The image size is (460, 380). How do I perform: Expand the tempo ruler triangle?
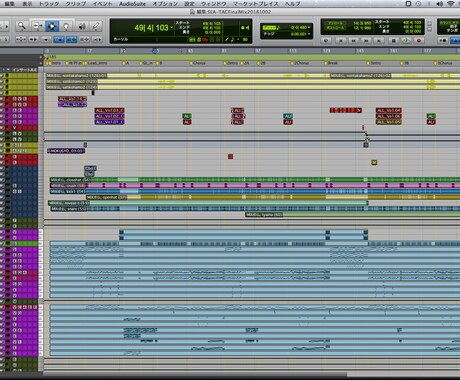41,57
